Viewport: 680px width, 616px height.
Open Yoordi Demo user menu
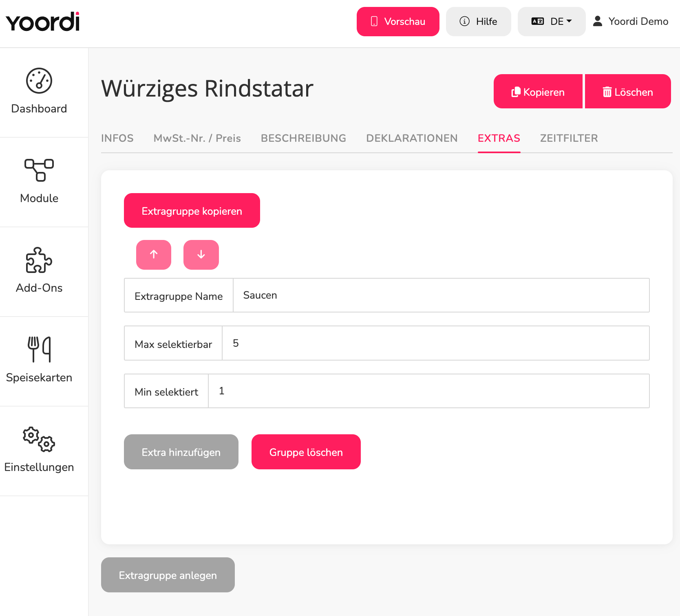click(631, 21)
